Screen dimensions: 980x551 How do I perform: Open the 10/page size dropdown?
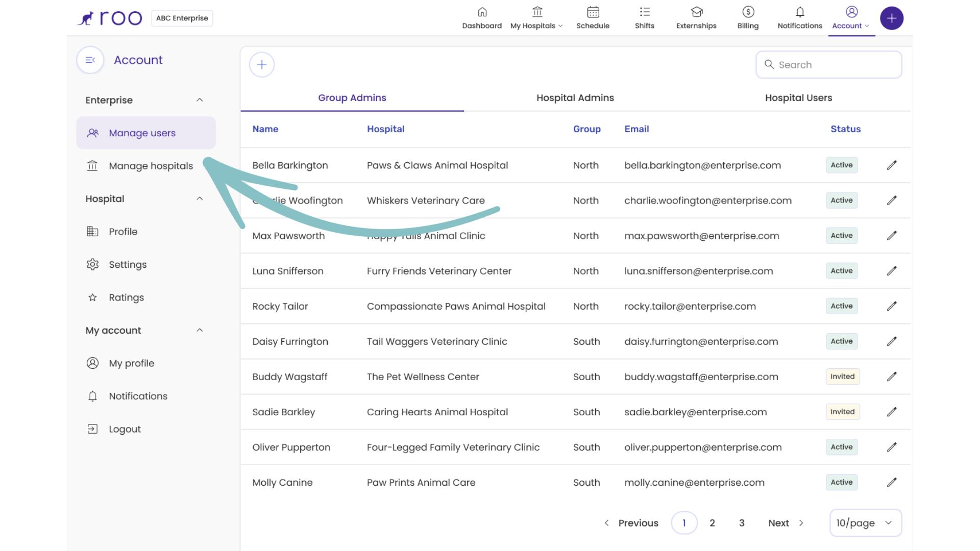pyautogui.click(x=866, y=523)
